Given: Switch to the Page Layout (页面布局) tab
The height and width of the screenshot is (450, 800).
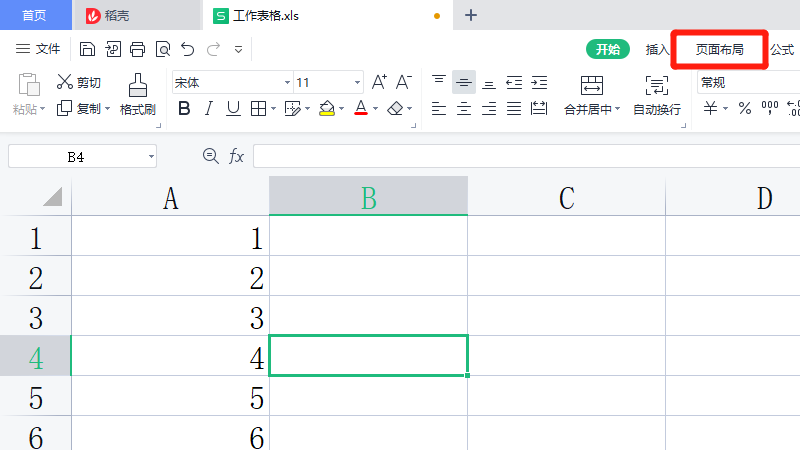Looking at the screenshot, I should 719,49.
